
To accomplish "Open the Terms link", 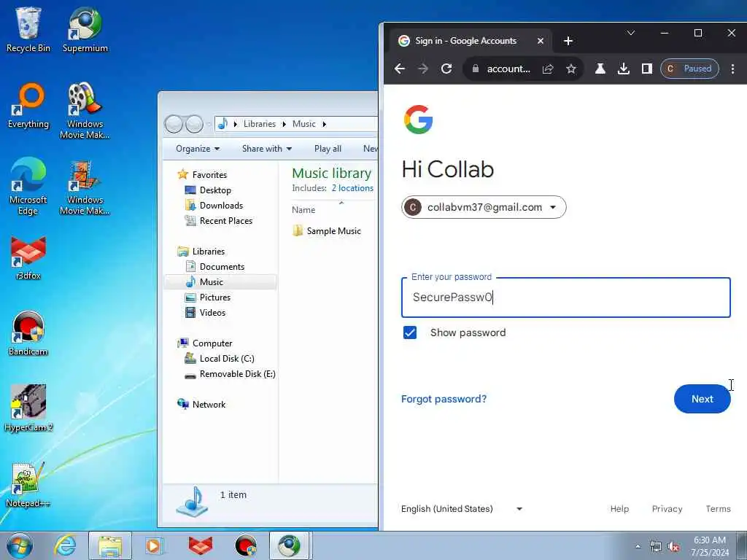I will click(x=718, y=508).
